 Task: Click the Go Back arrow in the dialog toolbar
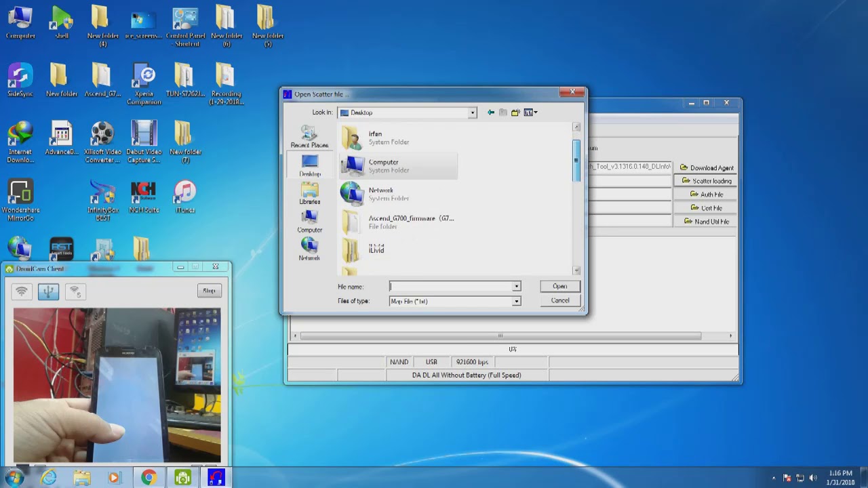pos(491,113)
